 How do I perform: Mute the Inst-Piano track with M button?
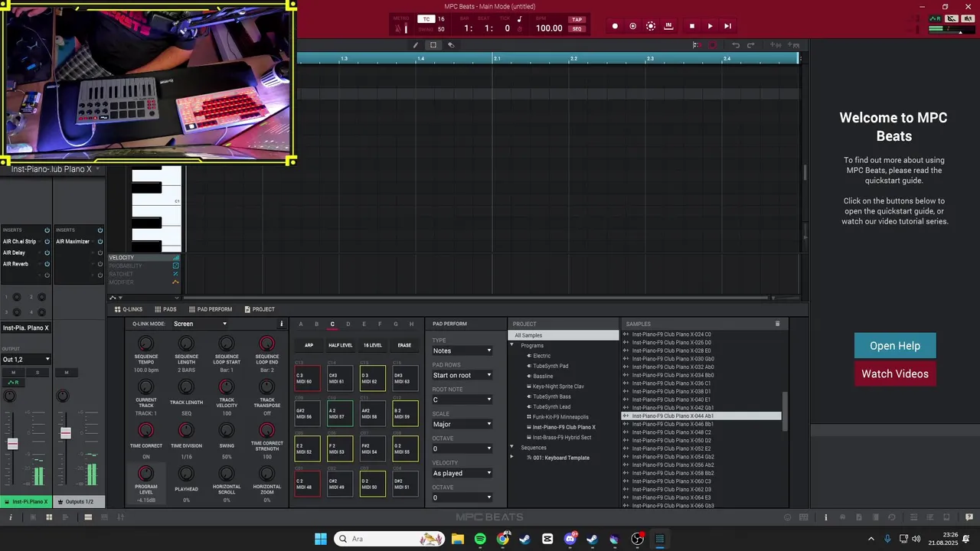pos(13,373)
